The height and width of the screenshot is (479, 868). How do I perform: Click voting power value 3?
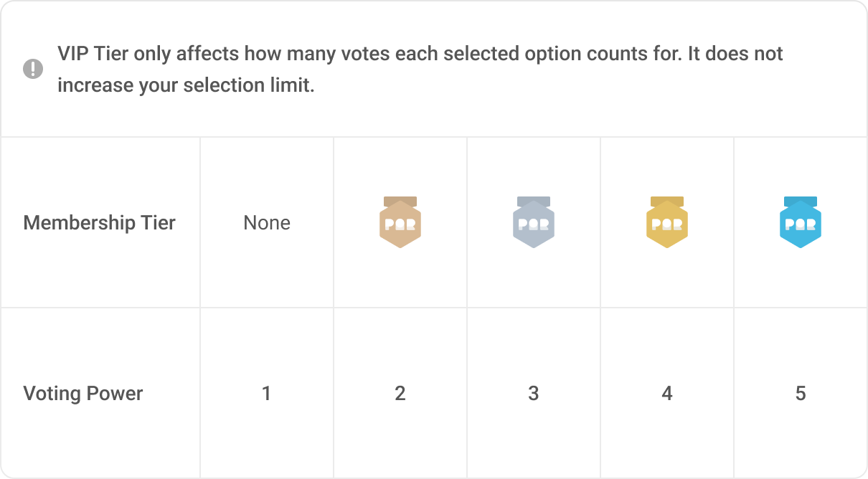[x=534, y=394]
